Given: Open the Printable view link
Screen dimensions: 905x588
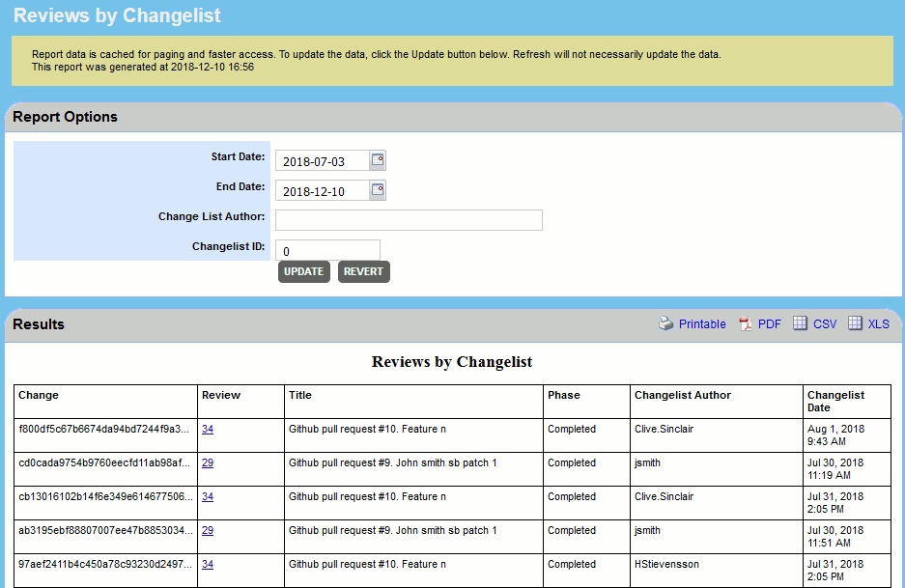Looking at the screenshot, I should click(700, 323).
